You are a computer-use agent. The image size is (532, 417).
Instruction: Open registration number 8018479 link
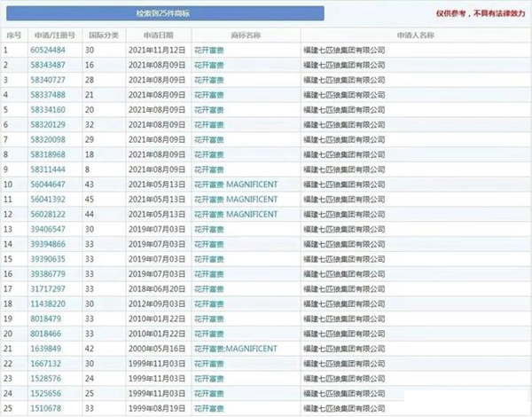45,319
